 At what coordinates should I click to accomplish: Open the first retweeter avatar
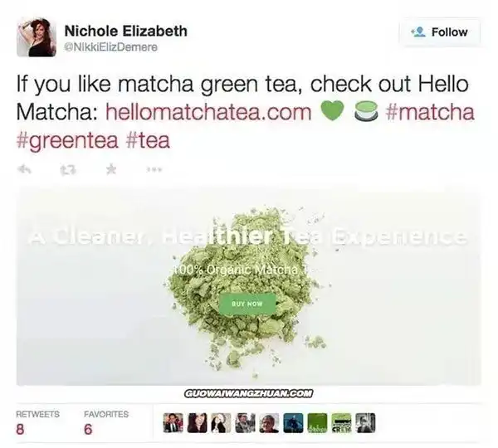click(x=173, y=423)
